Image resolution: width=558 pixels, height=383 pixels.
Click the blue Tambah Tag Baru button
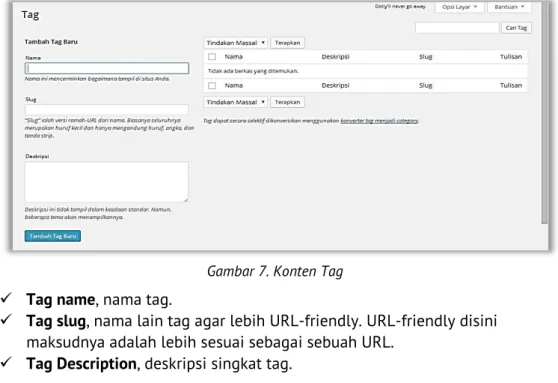pos(53,236)
